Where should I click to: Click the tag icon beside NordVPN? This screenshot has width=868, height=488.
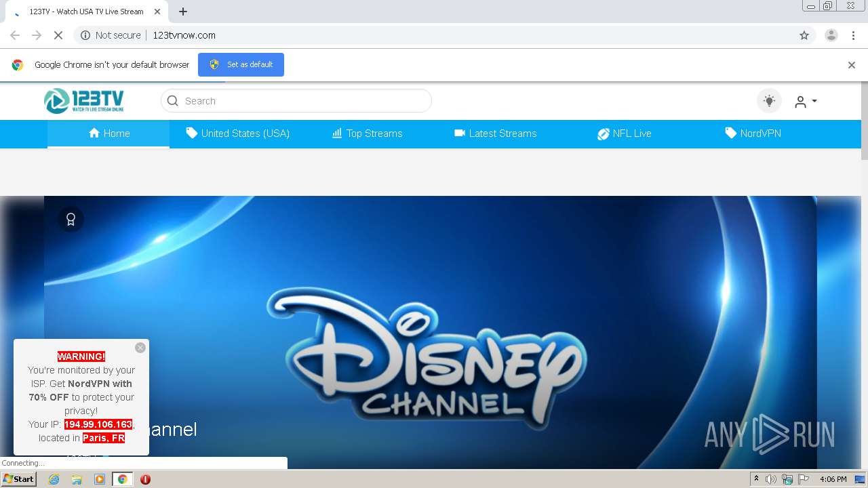click(x=730, y=134)
